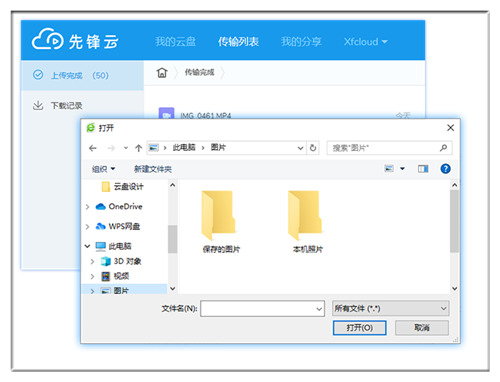Open the 组织 dropdown menu

tap(103, 169)
